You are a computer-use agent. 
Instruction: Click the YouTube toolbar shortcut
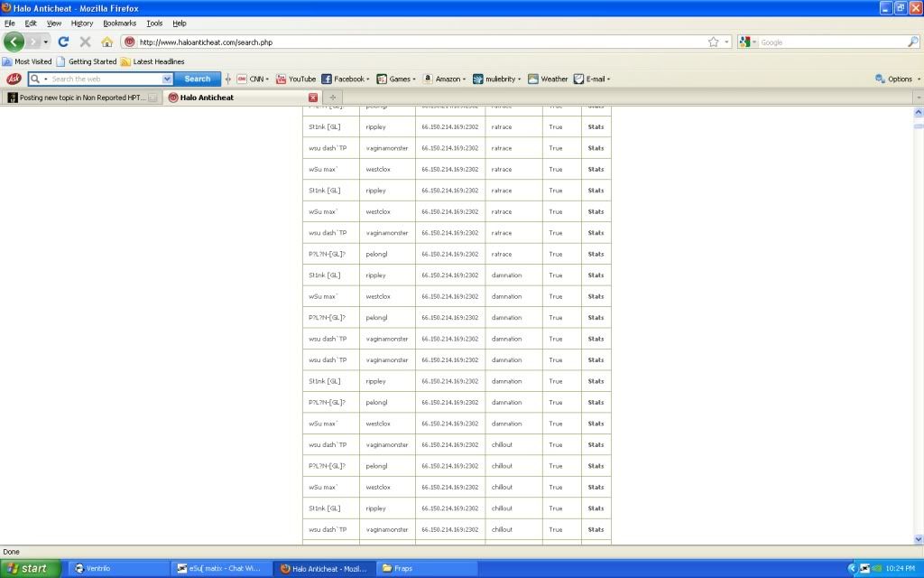click(295, 79)
